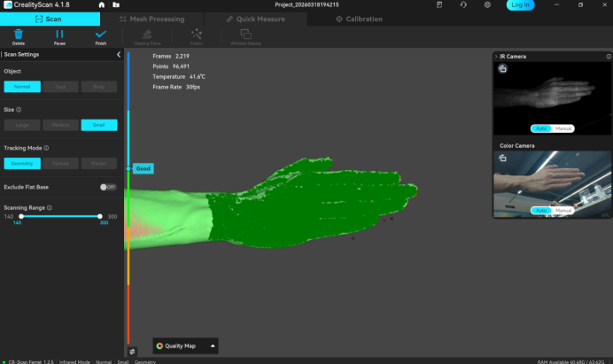This screenshot has width=613, height=364.
Task: Switch Color Camera exposure to Manual
Action: tap(563, 210)
